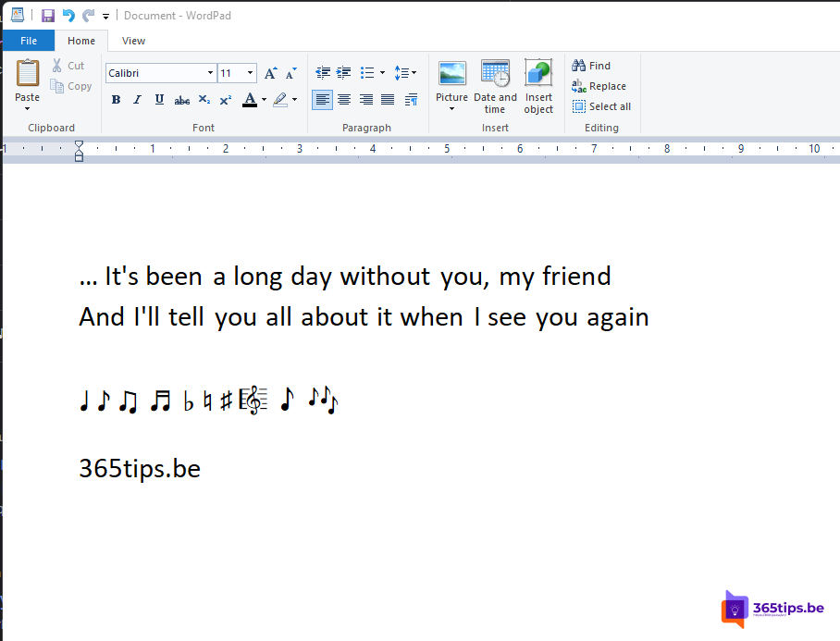Image resolution: width=840 pixels, height=641 pixels.
Task: Expand the Paste options arrow
Action: click(28, 109)
